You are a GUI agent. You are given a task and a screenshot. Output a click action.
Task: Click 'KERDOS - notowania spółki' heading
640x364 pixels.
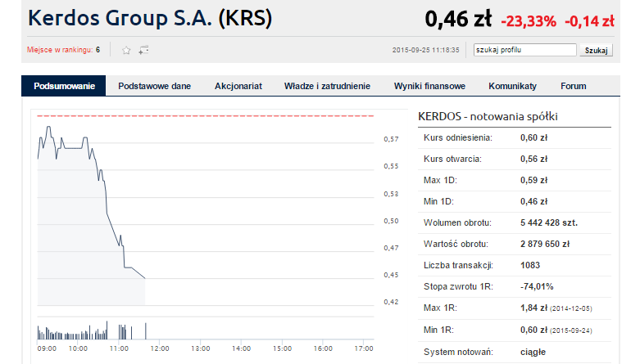(488, 116)
